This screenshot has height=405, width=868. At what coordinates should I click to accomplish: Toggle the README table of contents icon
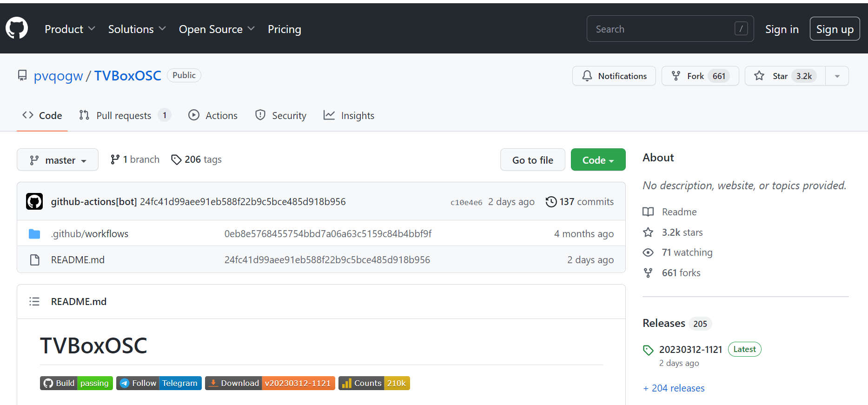(x=34, y=301)
